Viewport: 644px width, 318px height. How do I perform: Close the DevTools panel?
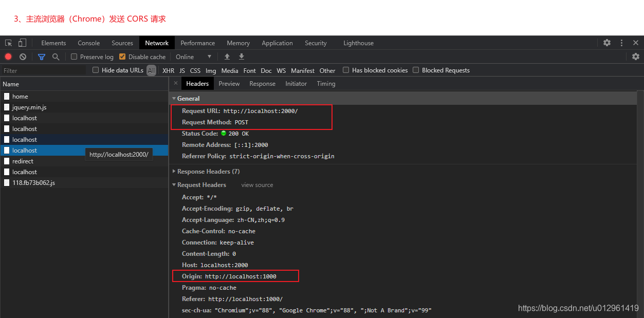click(x=635, y=43)
